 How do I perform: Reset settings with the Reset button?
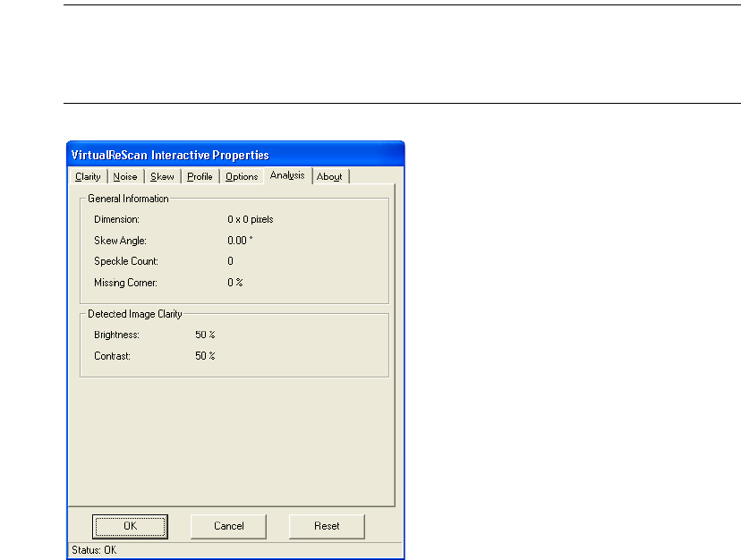coord(327,526)
